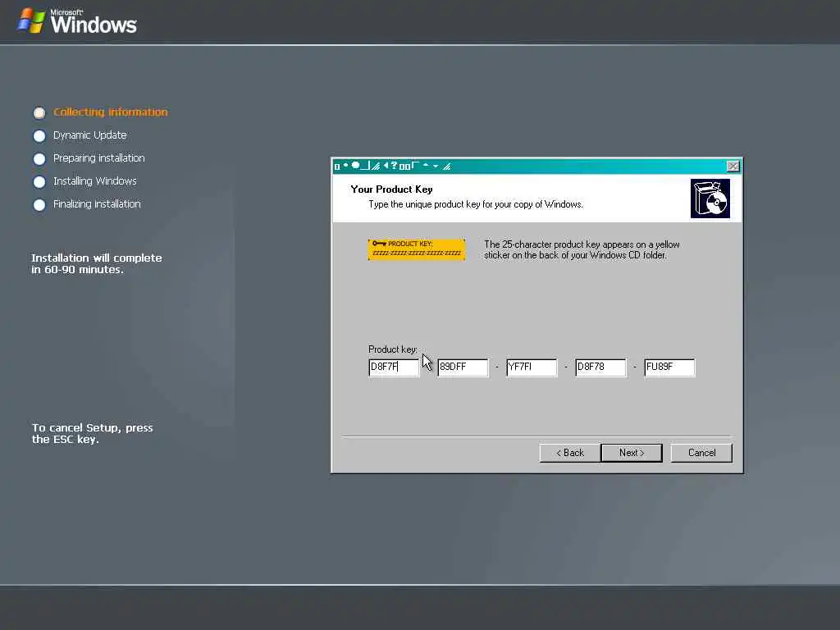This screenshot has width=840, height=630.
Task: Click "To cancel Setup, press the ESC key" text
Action: pos(92,433)
